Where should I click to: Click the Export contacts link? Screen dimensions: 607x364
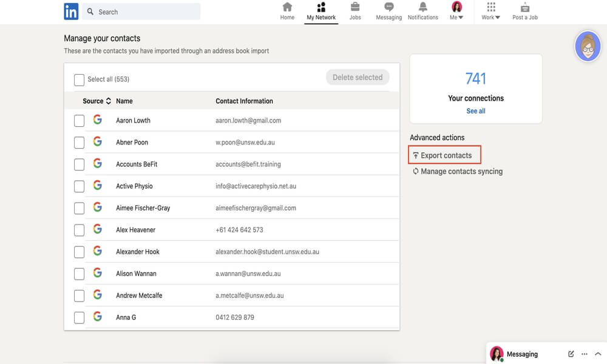tap(446, 155)
